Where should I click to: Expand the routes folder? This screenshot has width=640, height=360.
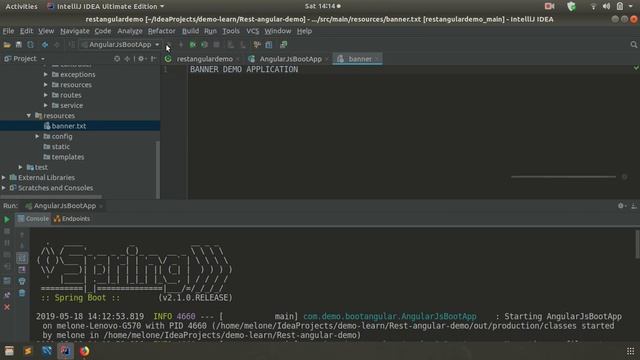[46, 95]
